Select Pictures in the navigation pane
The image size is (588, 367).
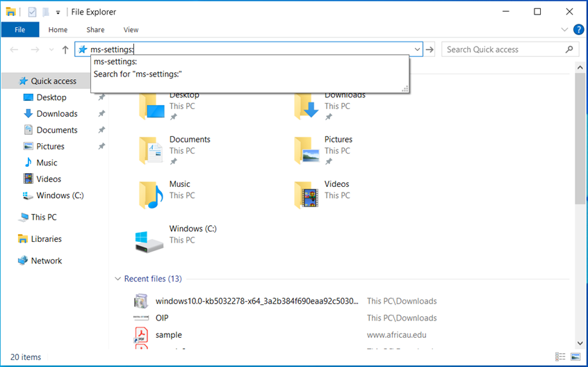(x=50, y=146)
